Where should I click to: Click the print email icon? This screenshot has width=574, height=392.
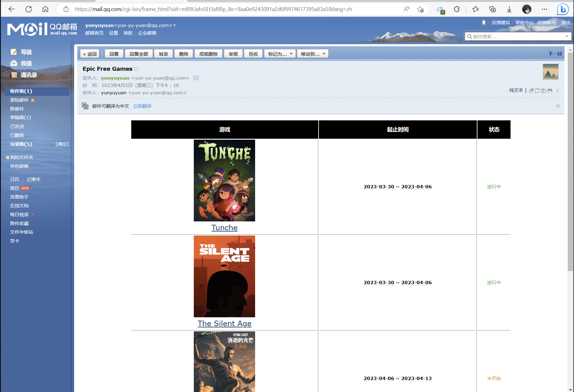tap(550, 91)
